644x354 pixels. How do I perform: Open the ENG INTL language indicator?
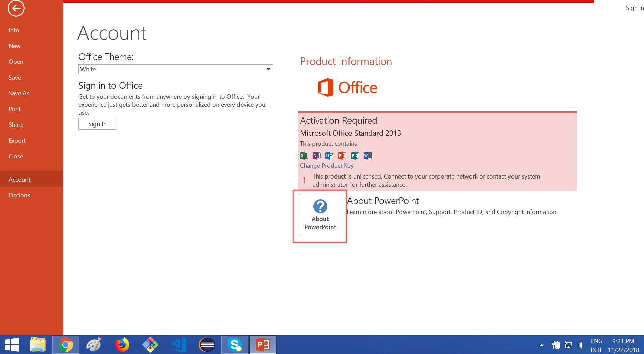pos(596,345)
